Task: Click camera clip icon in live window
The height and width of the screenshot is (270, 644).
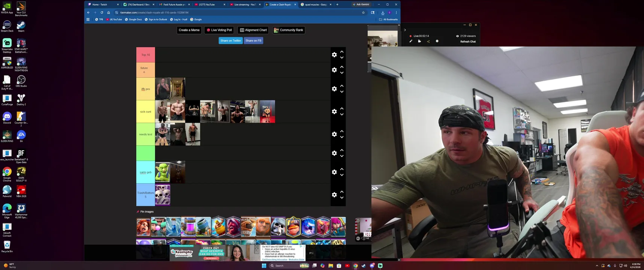Action: 419,41
